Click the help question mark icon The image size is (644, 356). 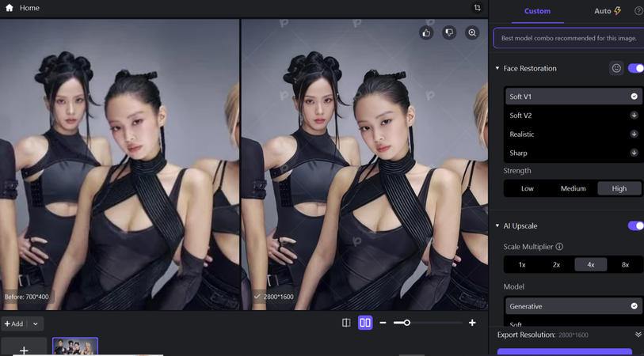tap(638, 11)
